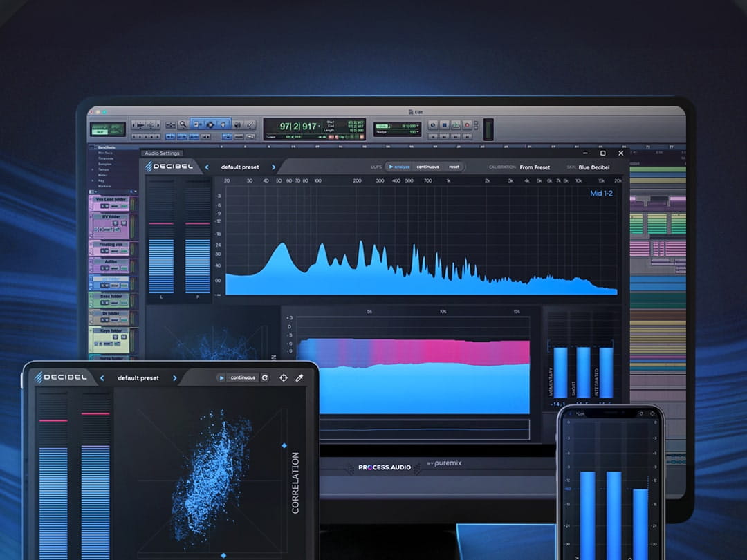
Task: Select the Pencil tool in Pro Tools
Action: click(x=250, y=124)
